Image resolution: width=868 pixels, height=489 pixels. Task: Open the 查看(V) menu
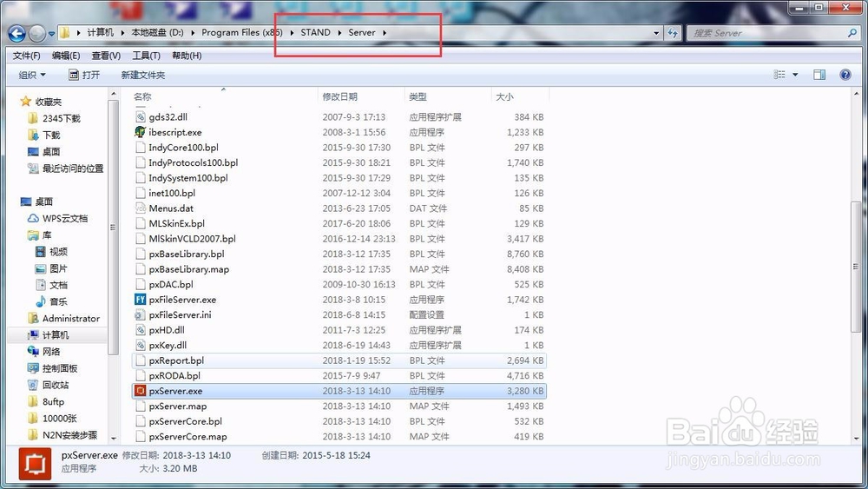(106, 56)
